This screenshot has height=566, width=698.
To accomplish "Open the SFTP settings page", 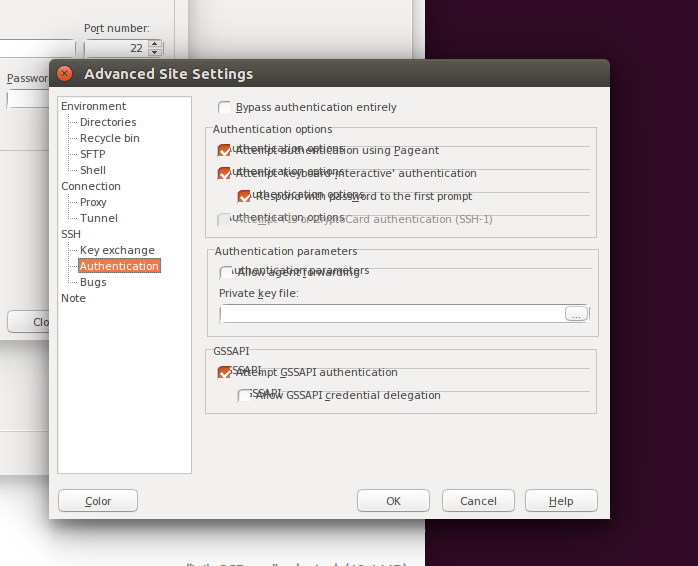I will click(92, 154).
